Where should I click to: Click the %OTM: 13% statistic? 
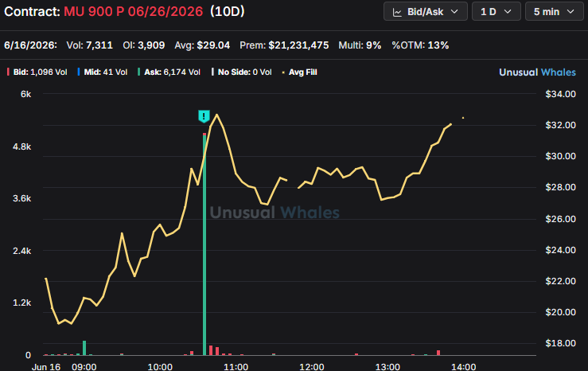tap(420, 45)
